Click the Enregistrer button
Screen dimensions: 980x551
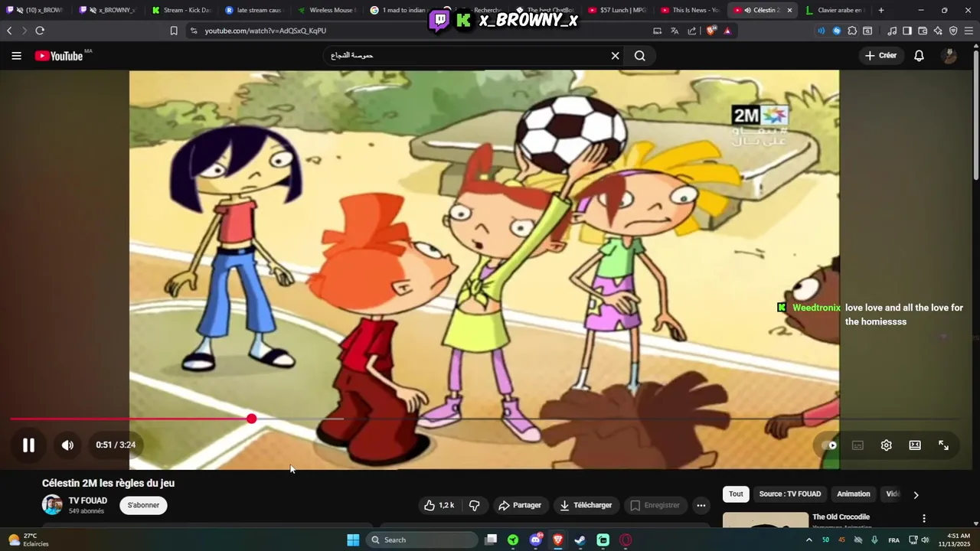point(655,505)
